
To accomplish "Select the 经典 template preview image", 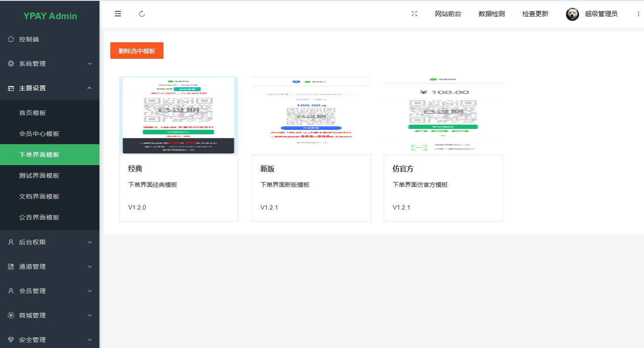I will click(x=179, y=115).
